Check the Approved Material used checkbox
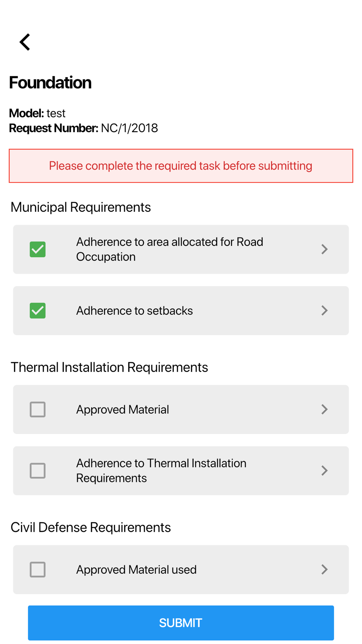Image resolution: width=362 pixels, height=644 pixels. click(x=38, y=569)
